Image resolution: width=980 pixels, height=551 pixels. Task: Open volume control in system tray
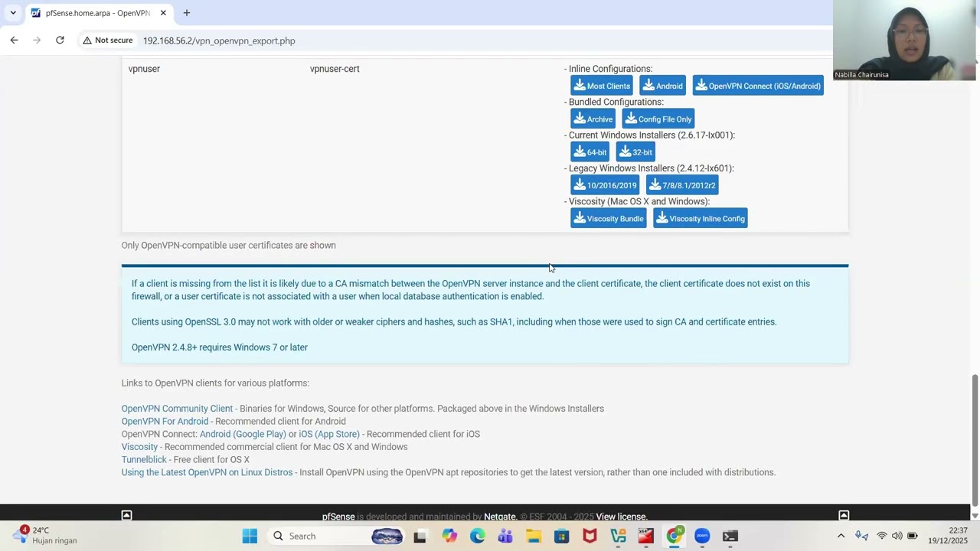(897, 536)
